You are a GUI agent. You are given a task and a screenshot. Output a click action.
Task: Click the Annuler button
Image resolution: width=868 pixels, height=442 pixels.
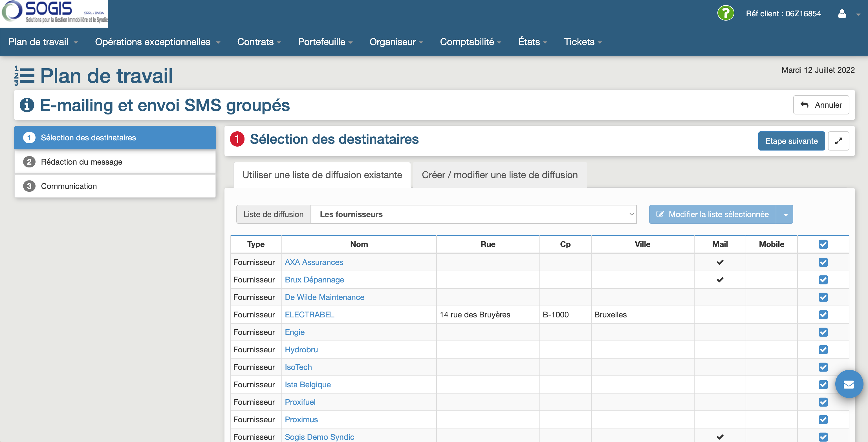[821, 105]
